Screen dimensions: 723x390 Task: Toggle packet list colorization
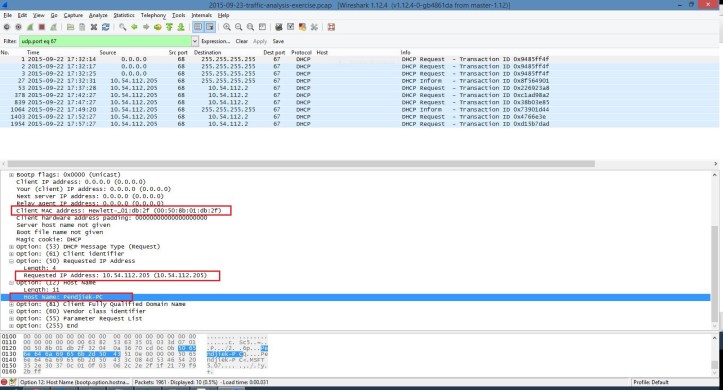tap(198, 27)
